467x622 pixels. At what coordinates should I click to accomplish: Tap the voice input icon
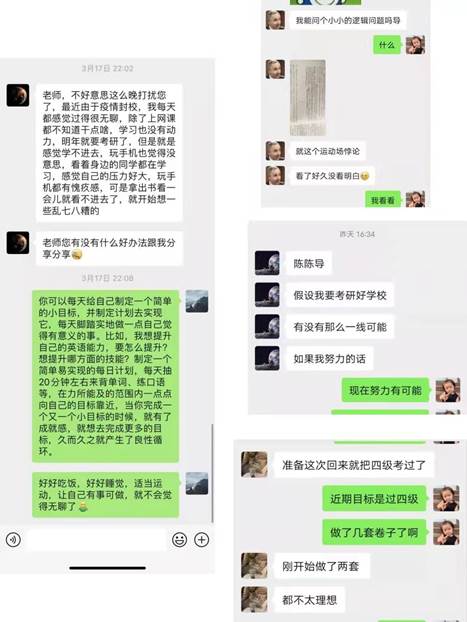point(13,539)
